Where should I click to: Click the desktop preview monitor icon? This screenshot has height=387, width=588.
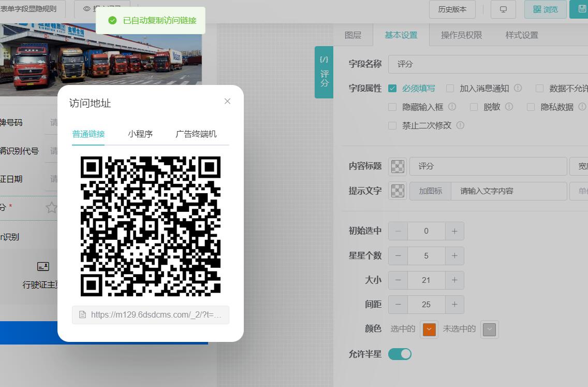(503, 9)
